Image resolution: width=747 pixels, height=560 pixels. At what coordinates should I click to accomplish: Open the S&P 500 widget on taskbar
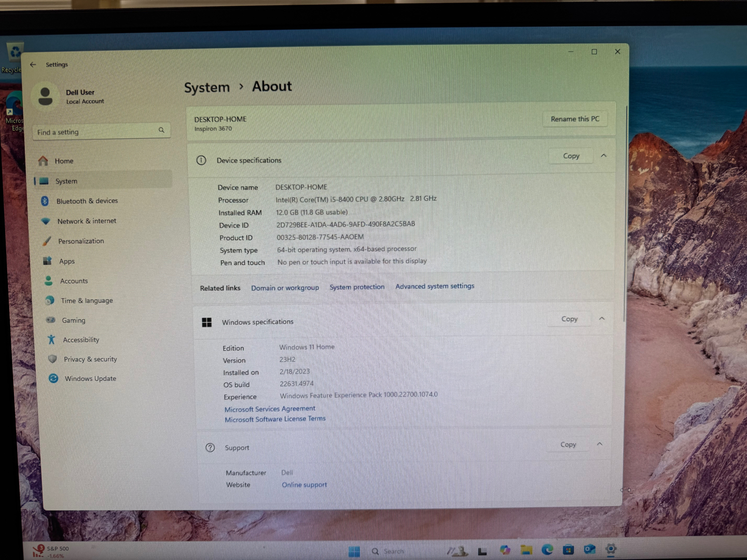pyautogui.click(x=51, y=552)
